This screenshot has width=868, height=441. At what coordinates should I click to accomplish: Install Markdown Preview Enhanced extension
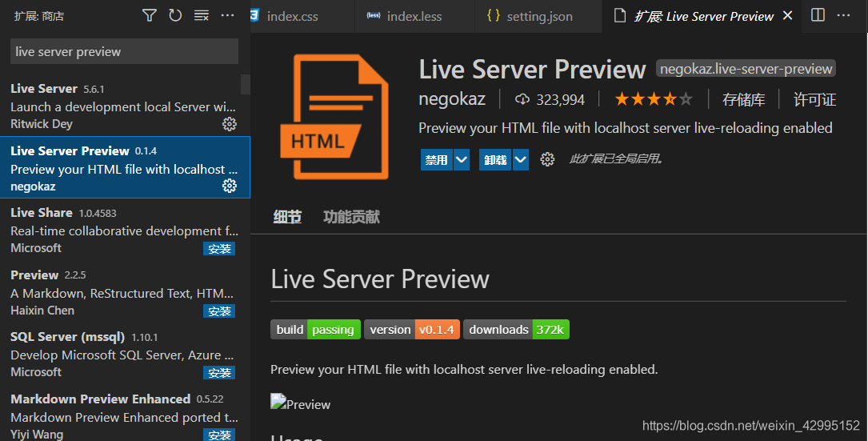click(x=219, y=435)
